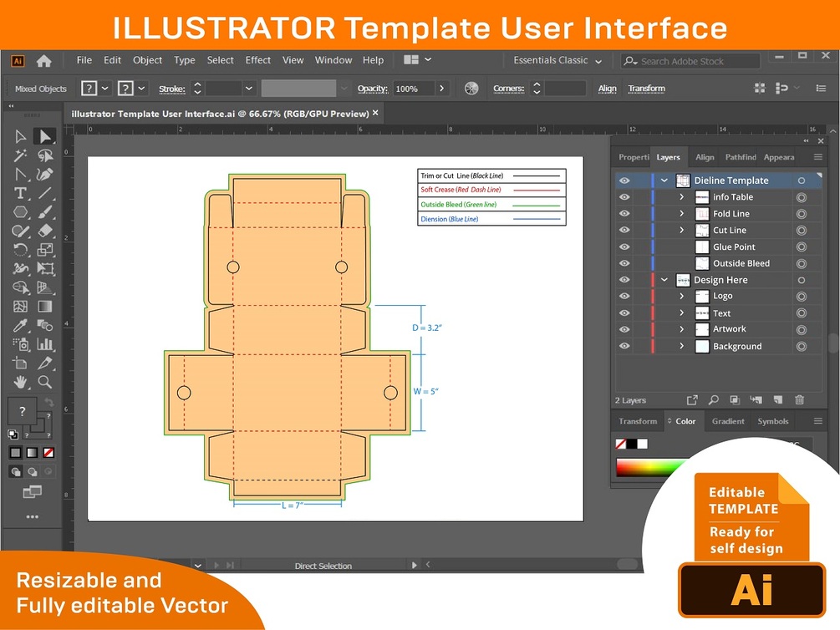Image resolution: width=840 pixels, height=630 pixels.
Task: Select the Scale tool
Action: pyautogui.click(x=45, y=250)
